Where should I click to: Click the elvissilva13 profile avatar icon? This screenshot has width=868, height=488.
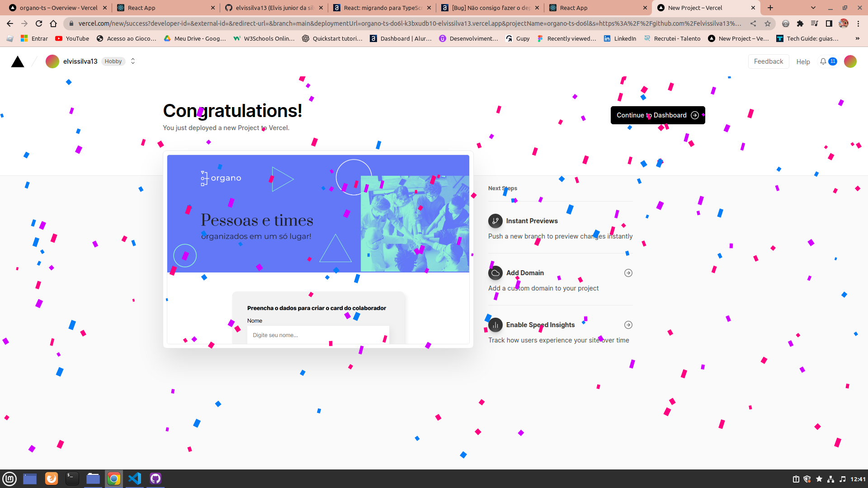pos(53,61)
